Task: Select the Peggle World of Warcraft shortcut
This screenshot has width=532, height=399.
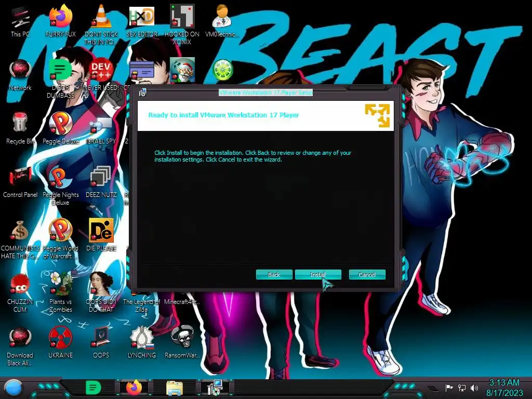Action: 60,239
